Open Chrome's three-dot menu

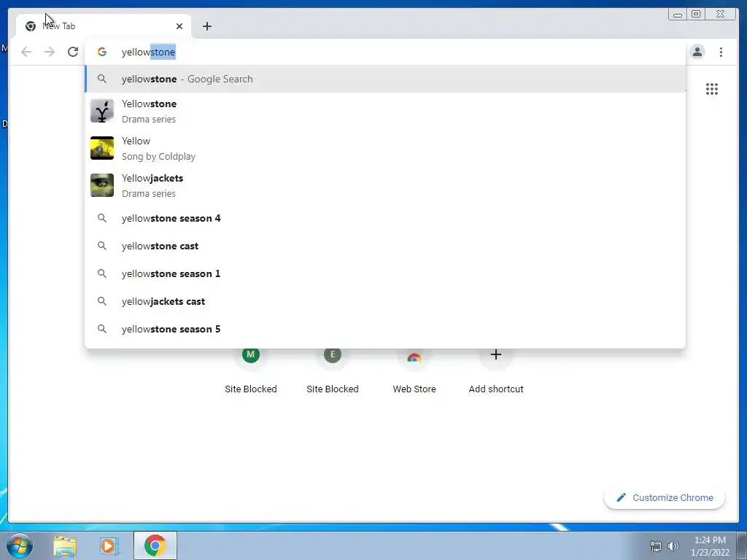click(x=721, y=52)
